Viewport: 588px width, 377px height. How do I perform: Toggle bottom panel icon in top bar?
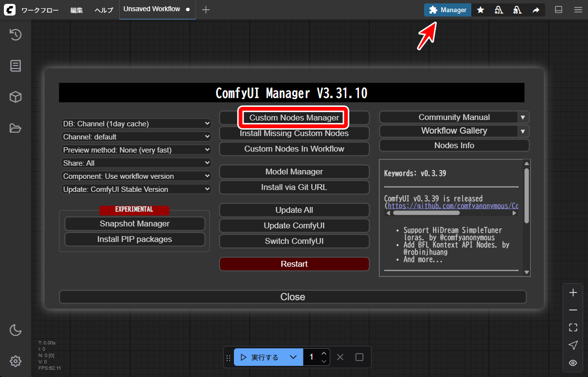[559, 10]
